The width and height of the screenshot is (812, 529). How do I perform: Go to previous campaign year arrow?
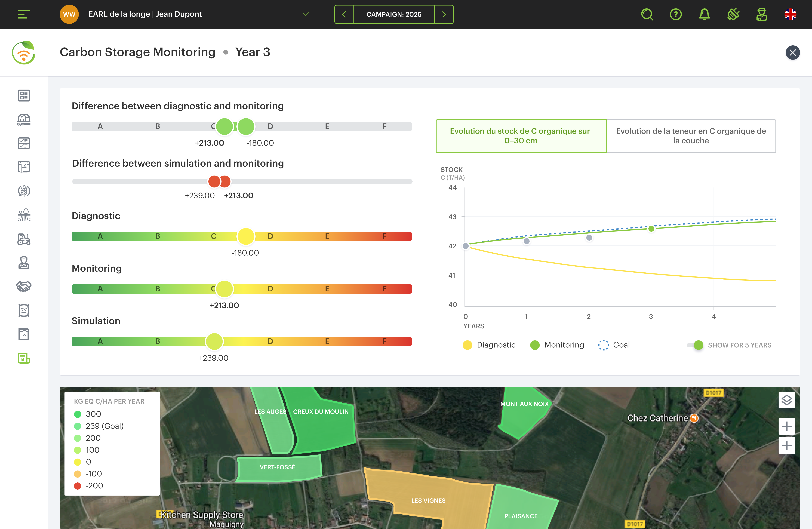(344, 14)
